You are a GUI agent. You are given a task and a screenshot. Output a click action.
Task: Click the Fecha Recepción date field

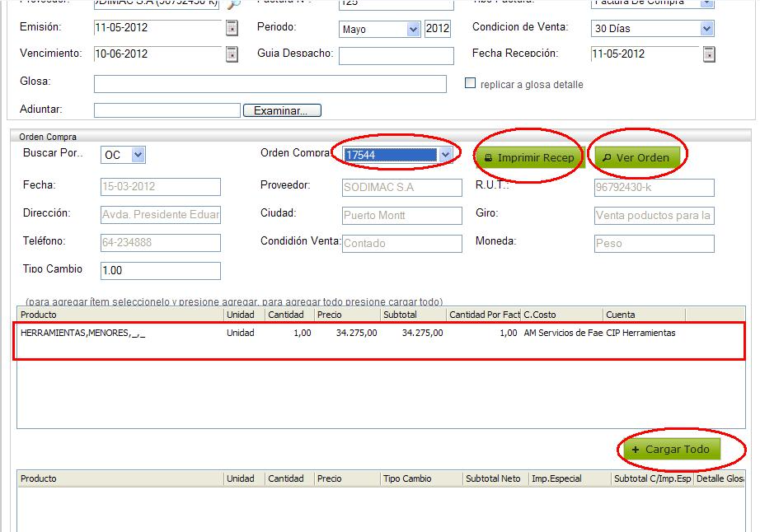645,54
